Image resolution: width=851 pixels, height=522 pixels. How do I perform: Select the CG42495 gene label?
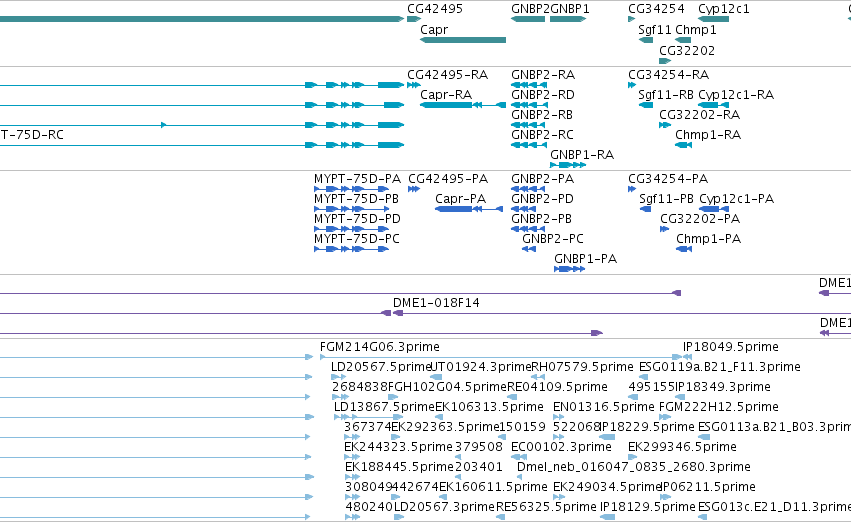point(435,9)
